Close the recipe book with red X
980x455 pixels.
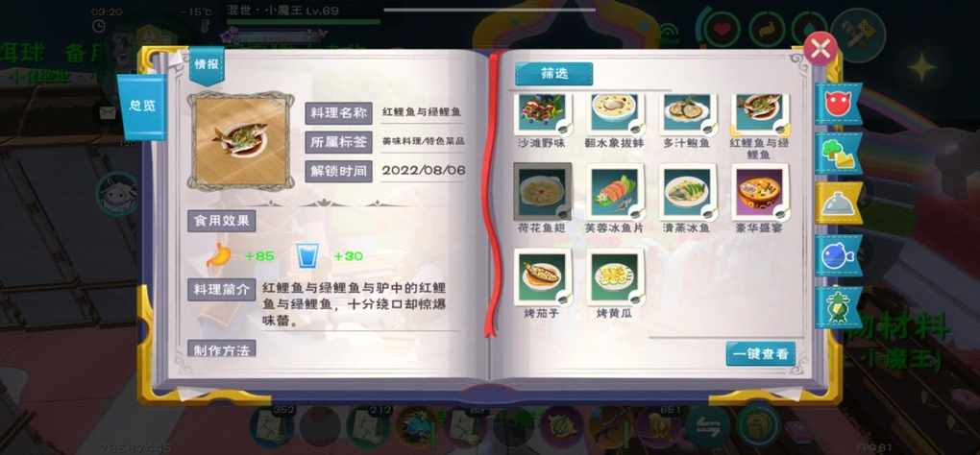tap(820, 49)
